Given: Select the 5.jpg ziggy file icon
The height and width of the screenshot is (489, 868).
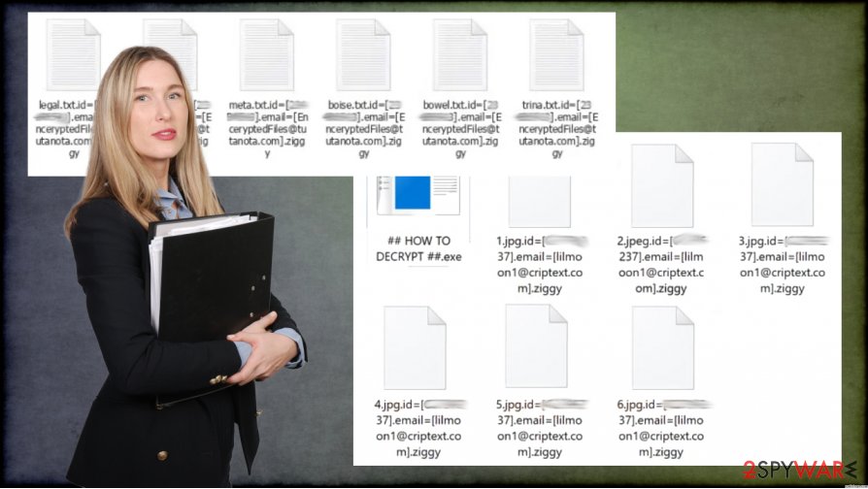Looking at the screenshot, I should (x=536, y=346).
